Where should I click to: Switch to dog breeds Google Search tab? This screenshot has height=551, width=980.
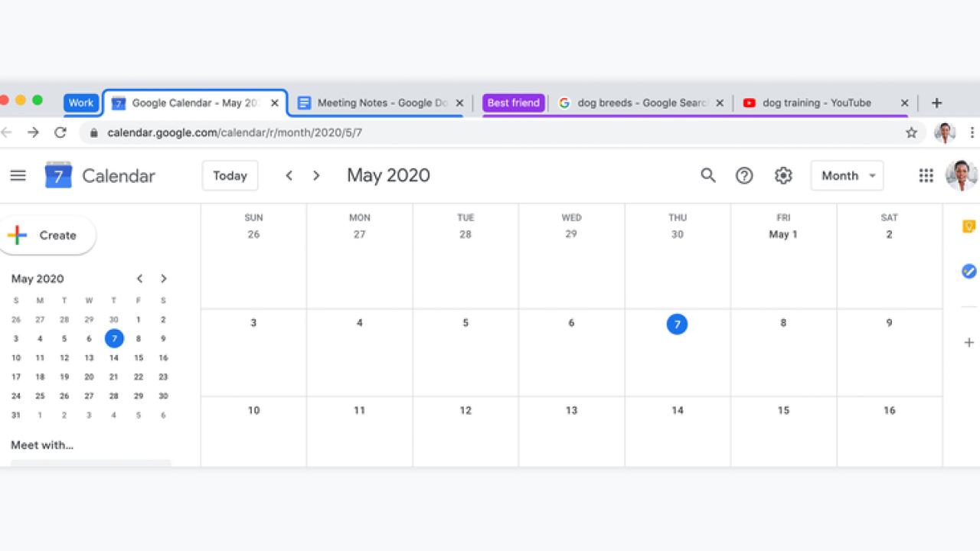[640, 103]
